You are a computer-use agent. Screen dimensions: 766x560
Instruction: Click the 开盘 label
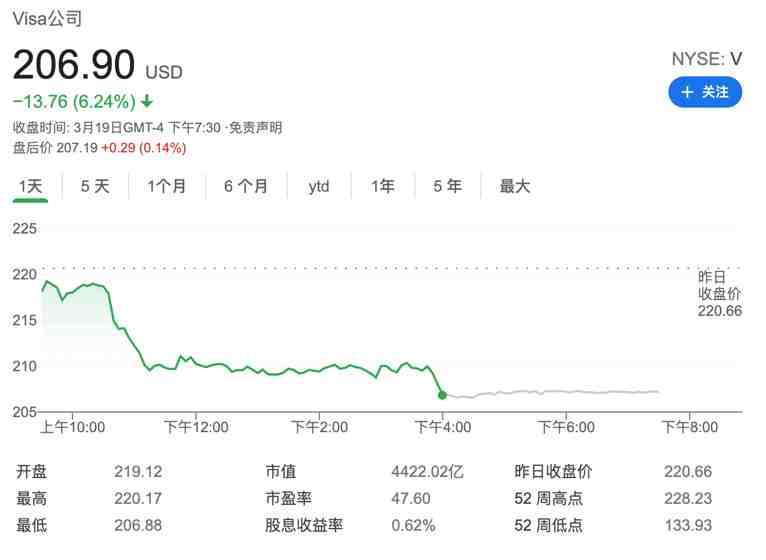31,472
